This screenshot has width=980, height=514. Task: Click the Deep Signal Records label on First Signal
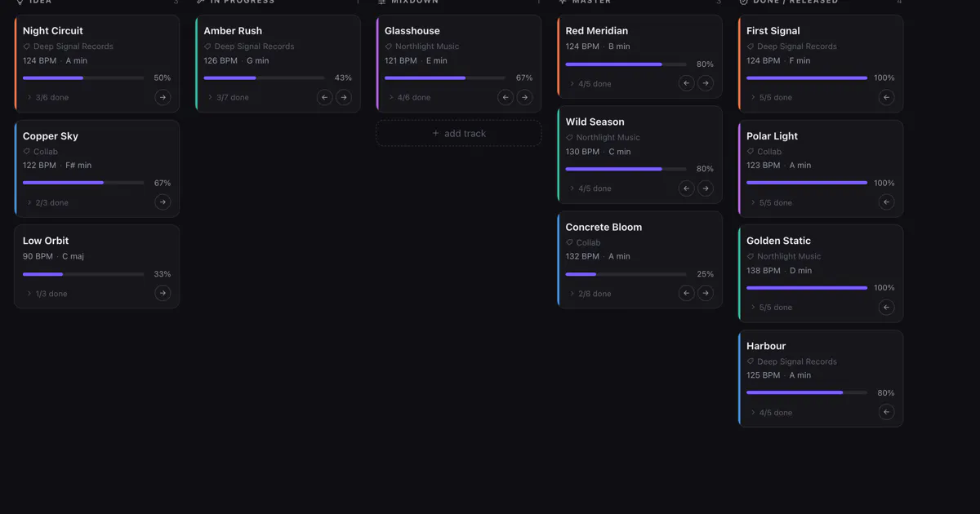point(797,47)
